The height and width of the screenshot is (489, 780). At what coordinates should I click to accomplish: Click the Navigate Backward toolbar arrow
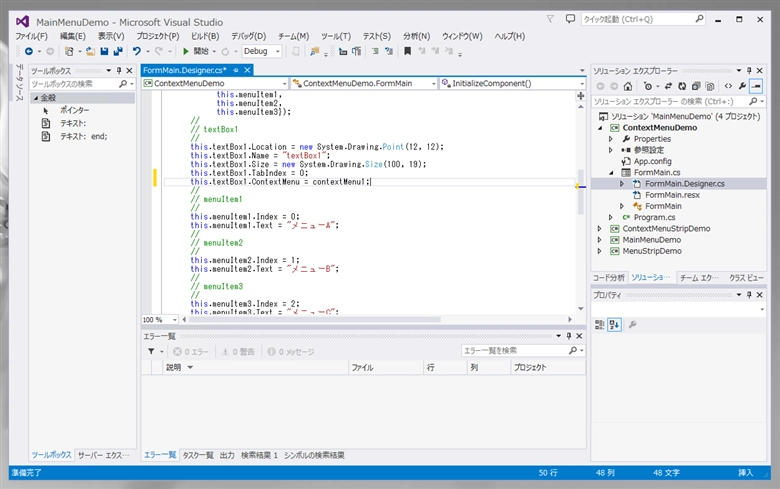coord(29,51)
